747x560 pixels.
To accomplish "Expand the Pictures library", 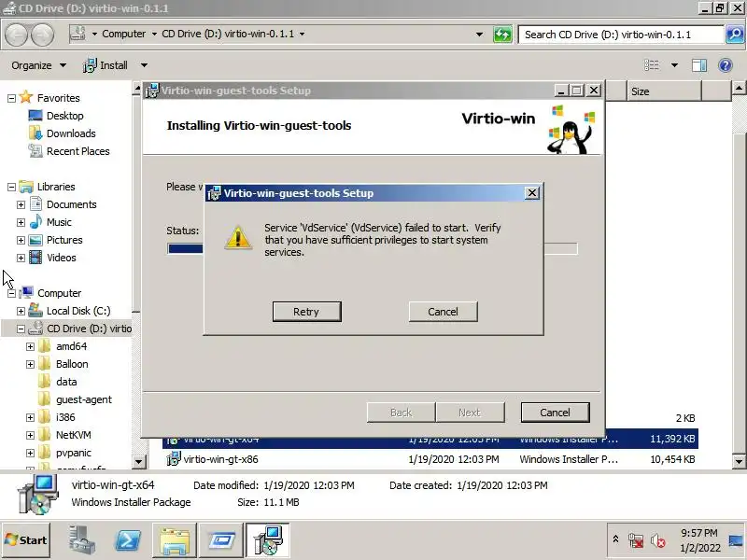I will pyautogui.click(x=21, y=240).
